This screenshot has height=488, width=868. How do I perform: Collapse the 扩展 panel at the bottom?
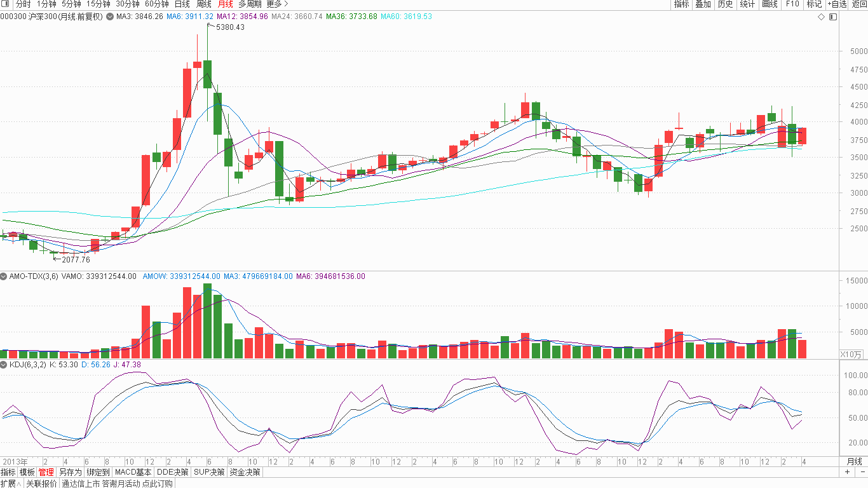[11, 484]
